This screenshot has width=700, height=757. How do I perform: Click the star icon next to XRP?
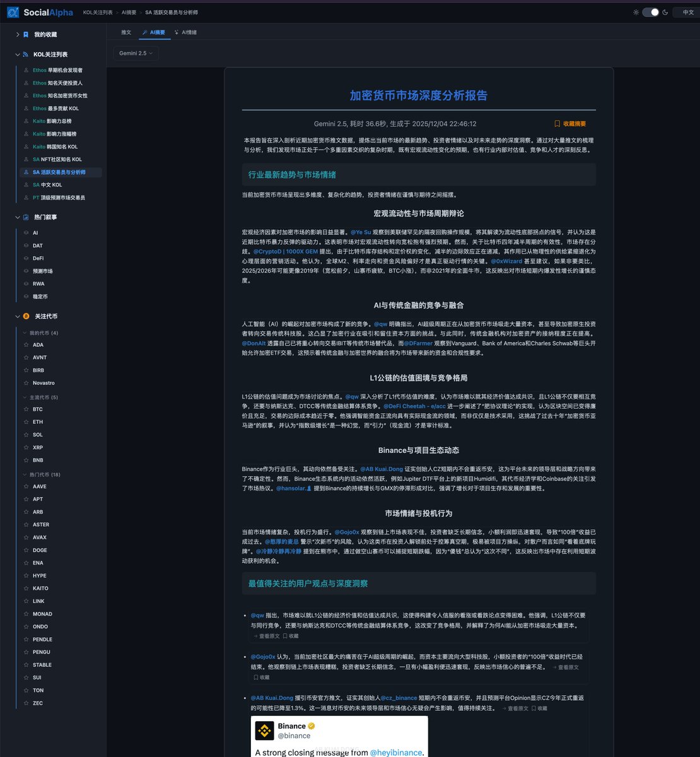[x=26, y=447]
